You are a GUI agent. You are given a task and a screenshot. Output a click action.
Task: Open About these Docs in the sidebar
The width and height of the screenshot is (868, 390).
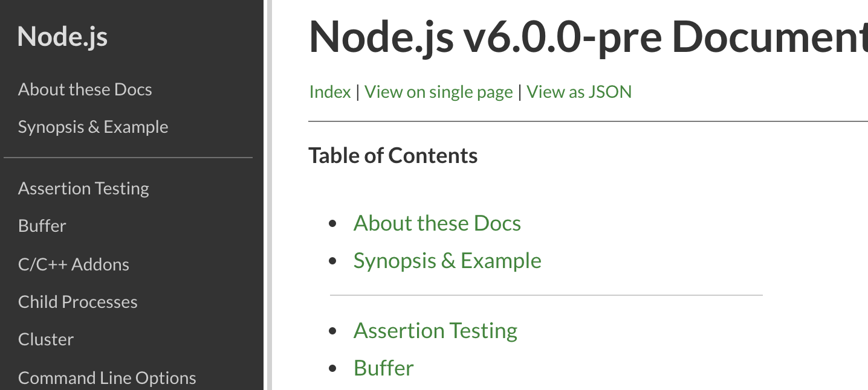(x=85, y=90)
